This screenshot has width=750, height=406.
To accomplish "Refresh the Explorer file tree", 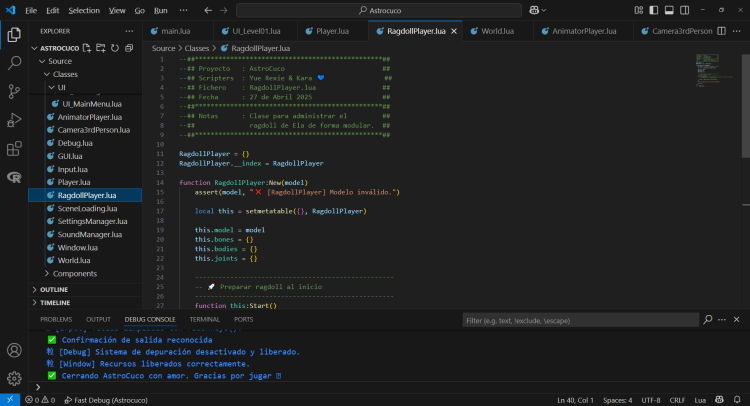I will 115,47.
